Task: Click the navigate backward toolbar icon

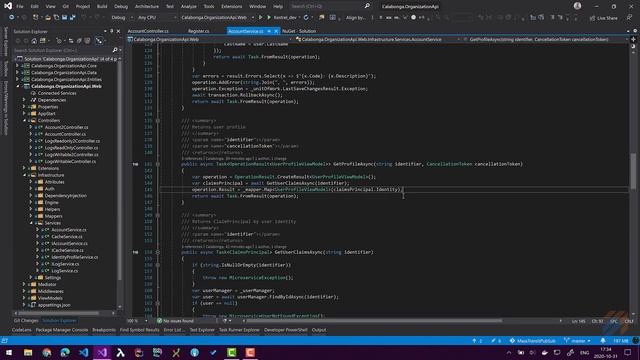Action: coord(11,18)
